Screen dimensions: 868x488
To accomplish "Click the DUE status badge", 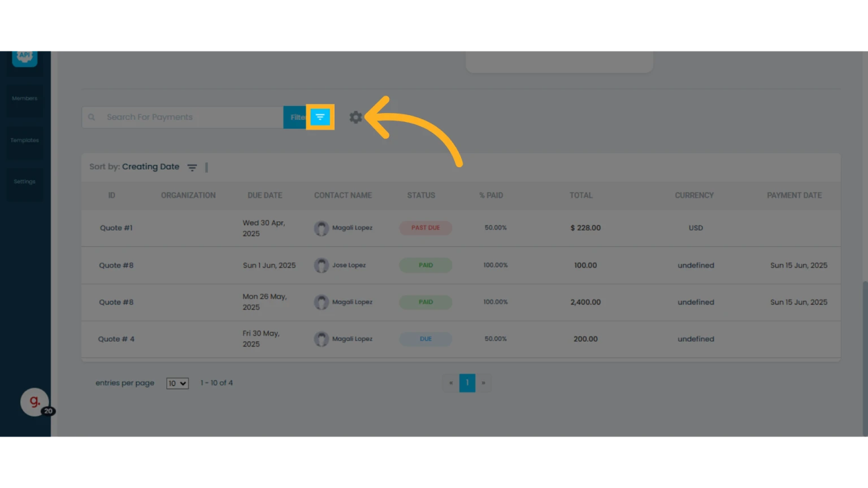I will tap(426, 339).
